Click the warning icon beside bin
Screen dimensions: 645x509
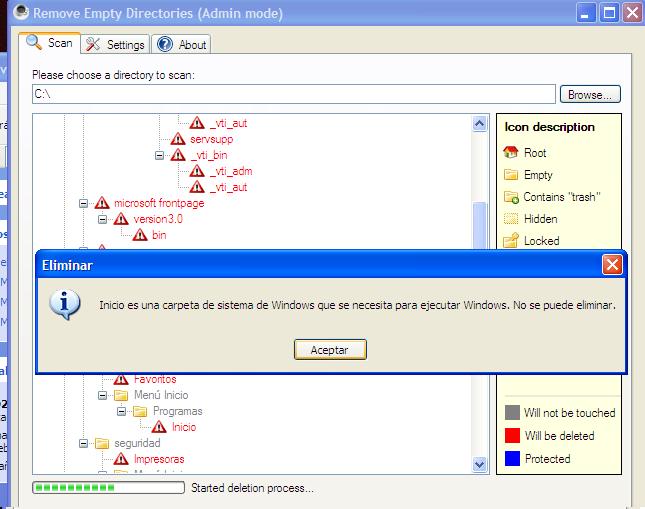point(140,235)
